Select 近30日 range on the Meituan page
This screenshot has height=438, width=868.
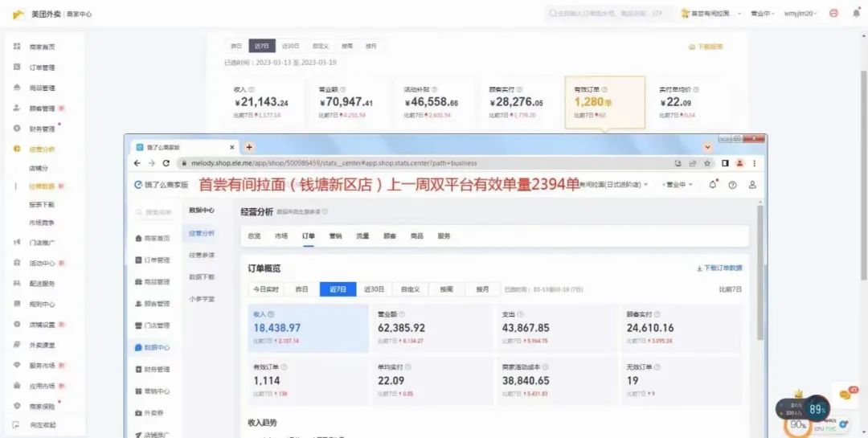coord(291,47)
